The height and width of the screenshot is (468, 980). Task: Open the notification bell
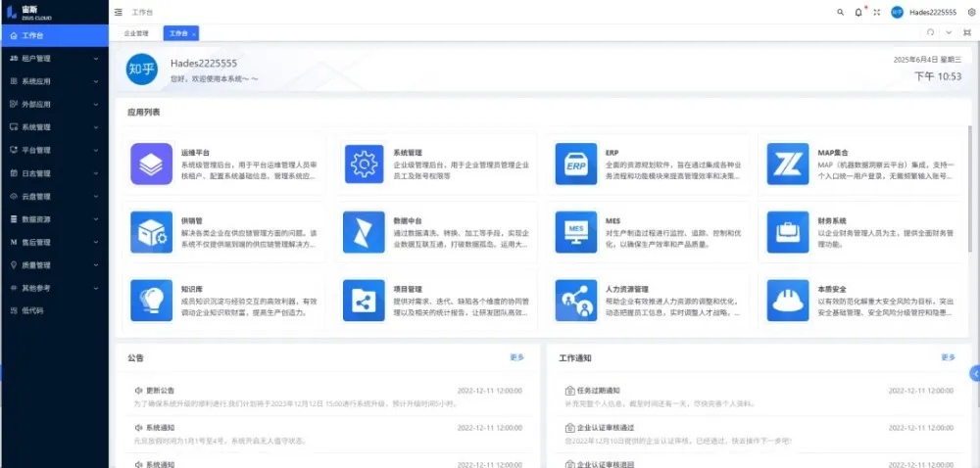858,12
